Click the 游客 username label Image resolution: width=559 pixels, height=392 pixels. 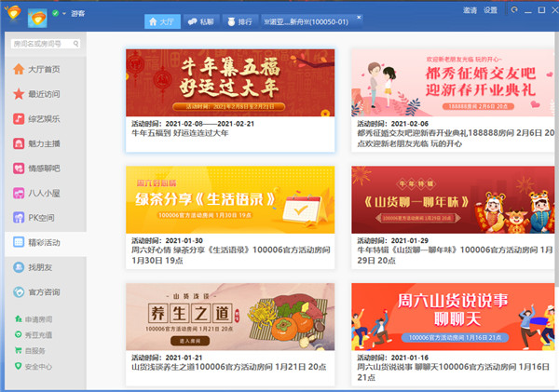pos(77,14)
